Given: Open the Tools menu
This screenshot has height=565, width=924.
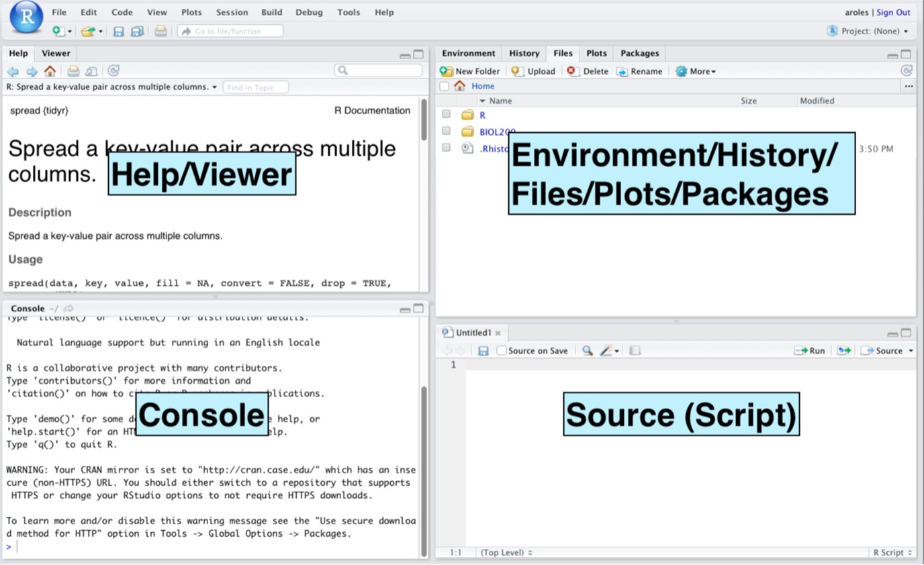Looking at the screenshot, I should tap(349, 12).
